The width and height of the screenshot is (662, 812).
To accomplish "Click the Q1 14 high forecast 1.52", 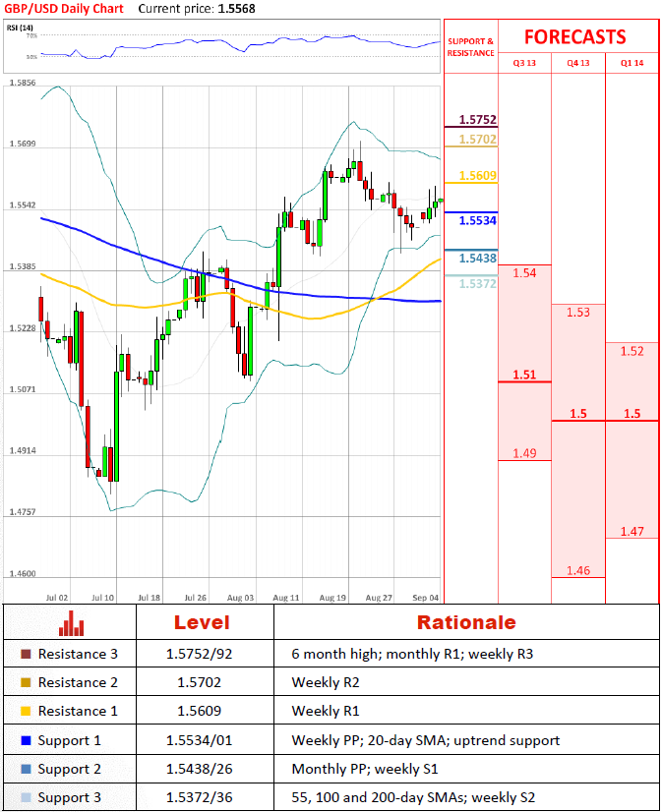I will [x=632, y=351].
